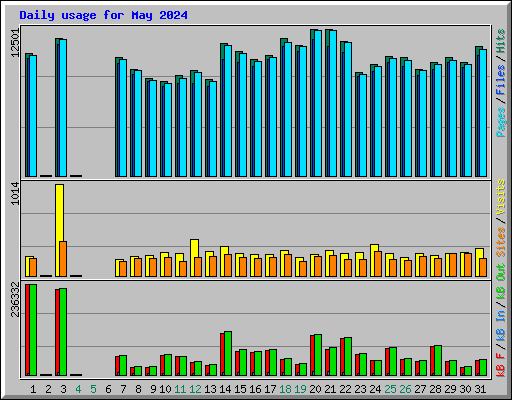Click day label 3 on the axis
Screen dimensions: 512x400
point(63,389)
